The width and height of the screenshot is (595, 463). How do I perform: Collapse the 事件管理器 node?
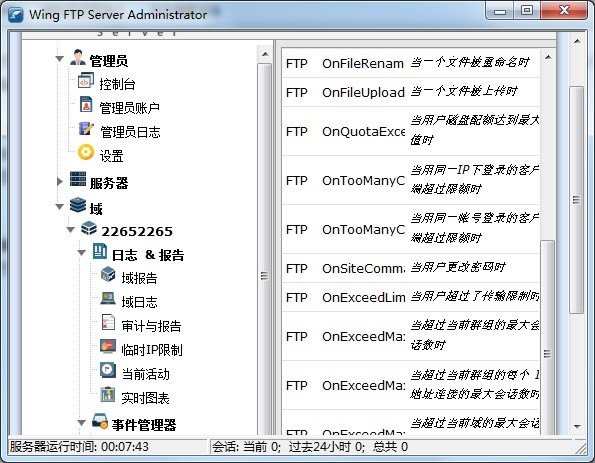coord(82,423)
